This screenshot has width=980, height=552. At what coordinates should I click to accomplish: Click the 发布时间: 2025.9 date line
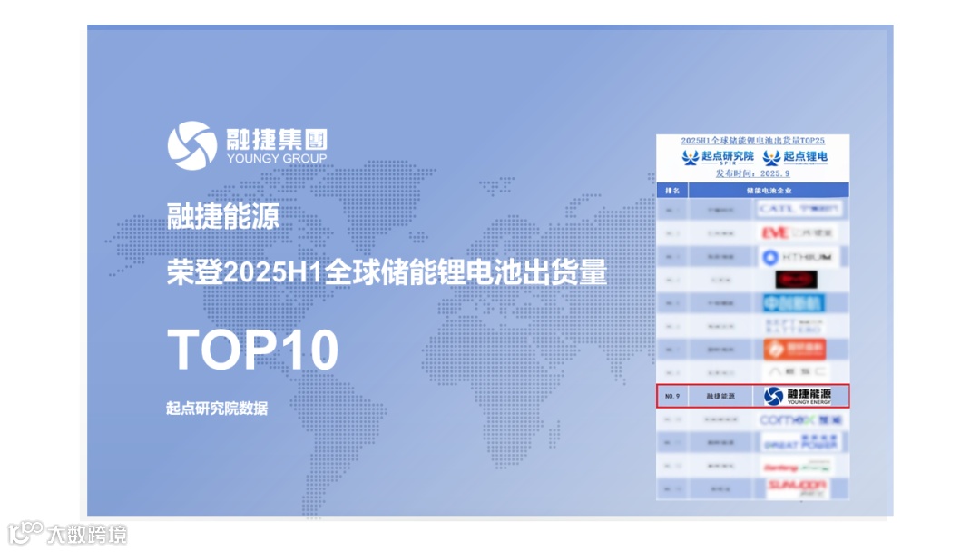[x=752, y=173]
